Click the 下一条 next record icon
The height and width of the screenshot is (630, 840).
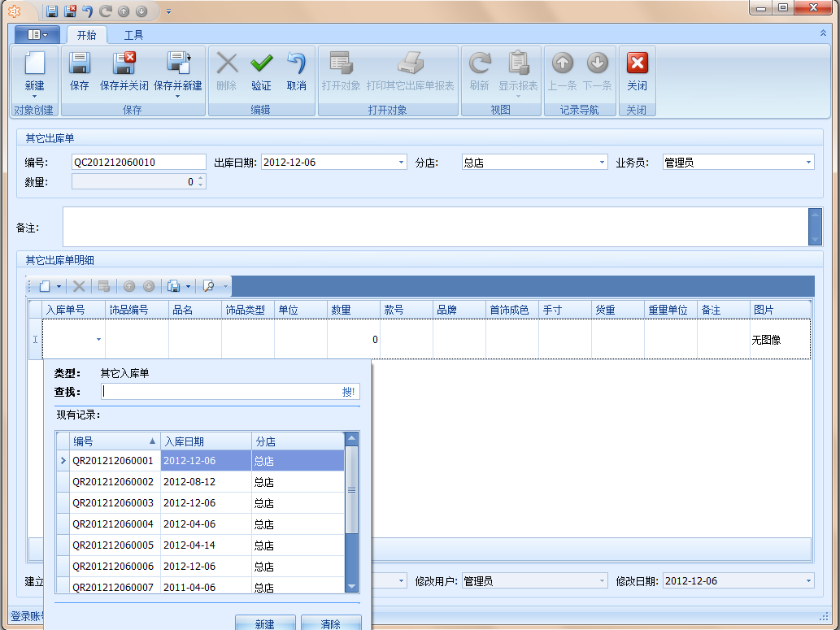tap(598, 63)
